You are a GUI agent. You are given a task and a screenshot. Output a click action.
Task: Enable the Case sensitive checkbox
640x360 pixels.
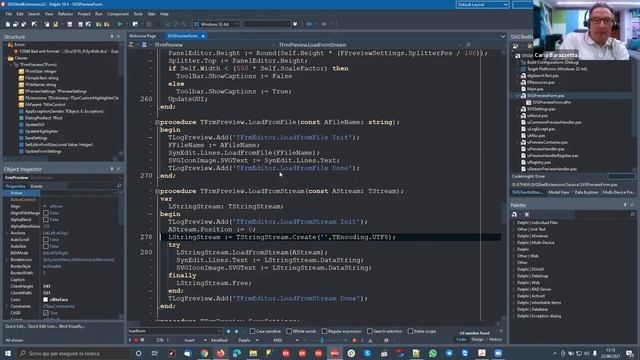click(x=252, y=331)
